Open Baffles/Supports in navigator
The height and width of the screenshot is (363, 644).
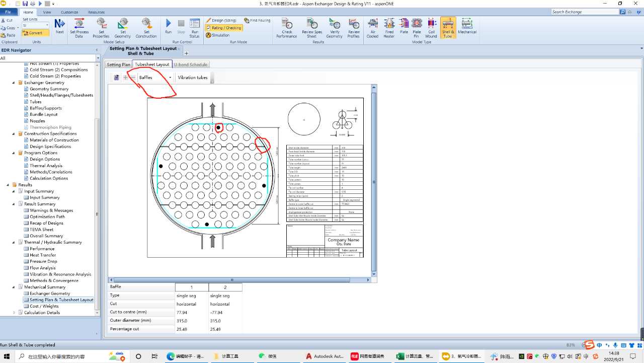point(46,108)
